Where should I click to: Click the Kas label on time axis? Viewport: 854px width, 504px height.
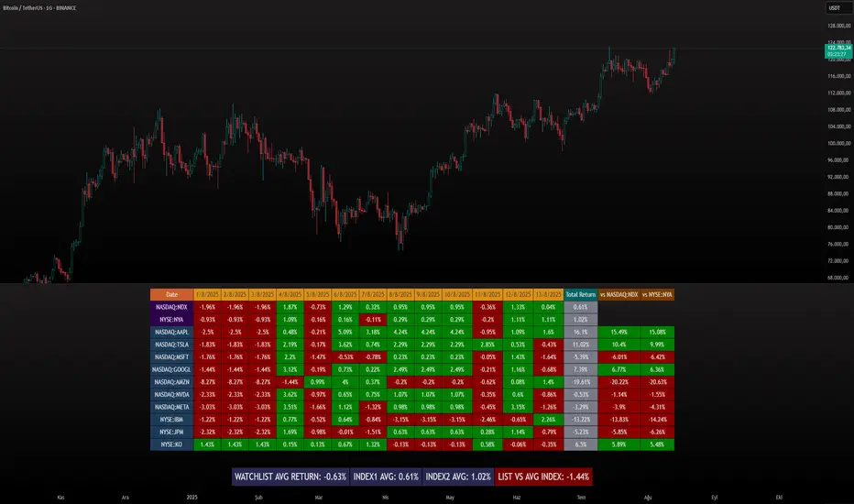[61, 498]
